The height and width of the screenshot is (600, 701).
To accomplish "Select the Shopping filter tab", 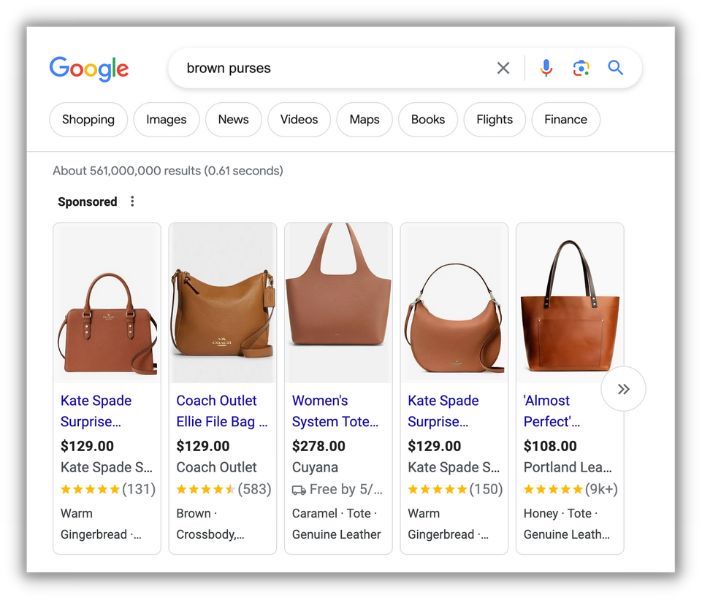I will click(x=88, y=120).
